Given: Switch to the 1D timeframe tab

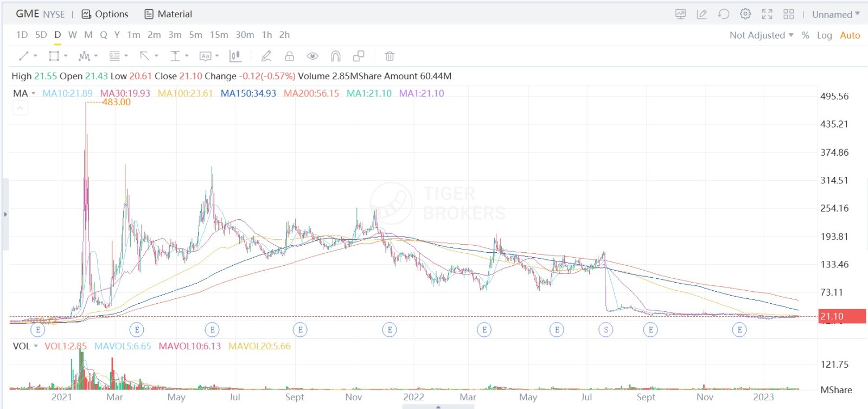Looking at the screenshot, I should tap(22, 35).
